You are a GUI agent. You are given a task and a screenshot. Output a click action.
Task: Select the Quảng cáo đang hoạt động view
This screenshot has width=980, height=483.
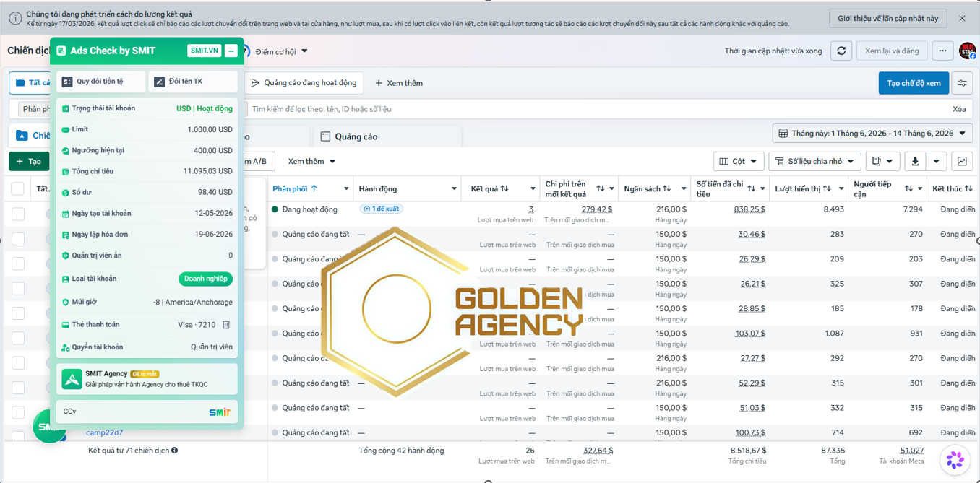(304, 83)
